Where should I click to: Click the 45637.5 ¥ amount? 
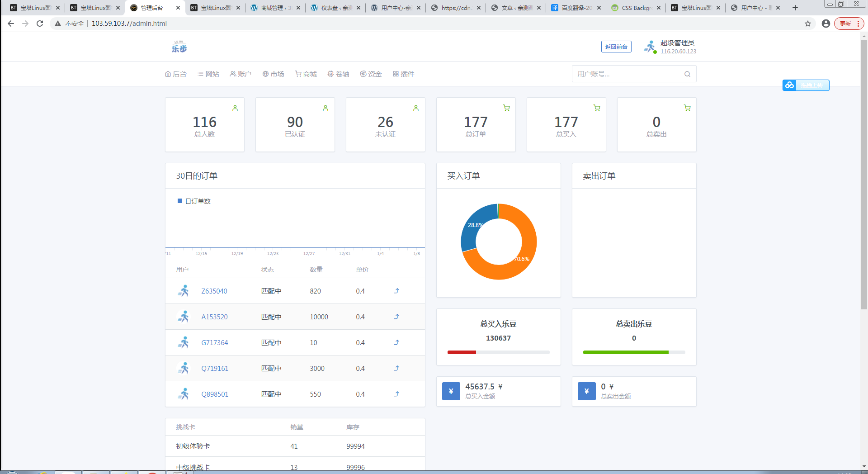[484, 386]
